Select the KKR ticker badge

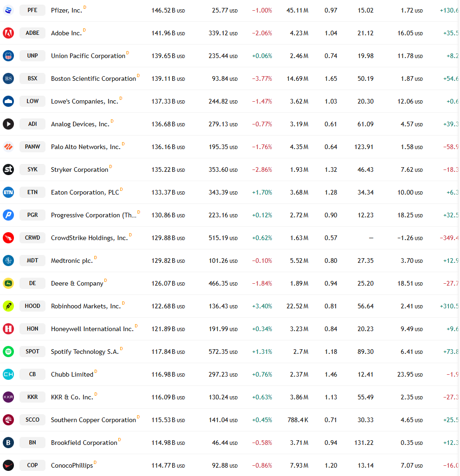(x=32, y=397)
